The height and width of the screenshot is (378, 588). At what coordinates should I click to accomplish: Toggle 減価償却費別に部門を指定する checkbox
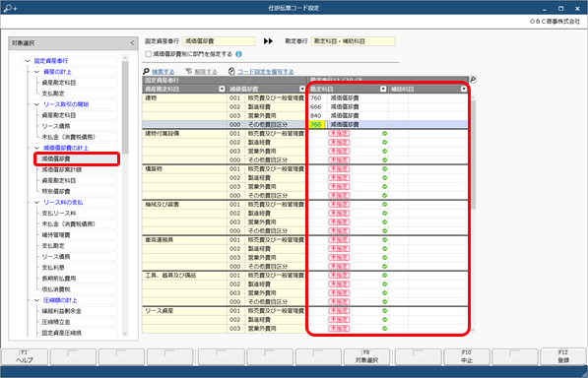[149, 54]
